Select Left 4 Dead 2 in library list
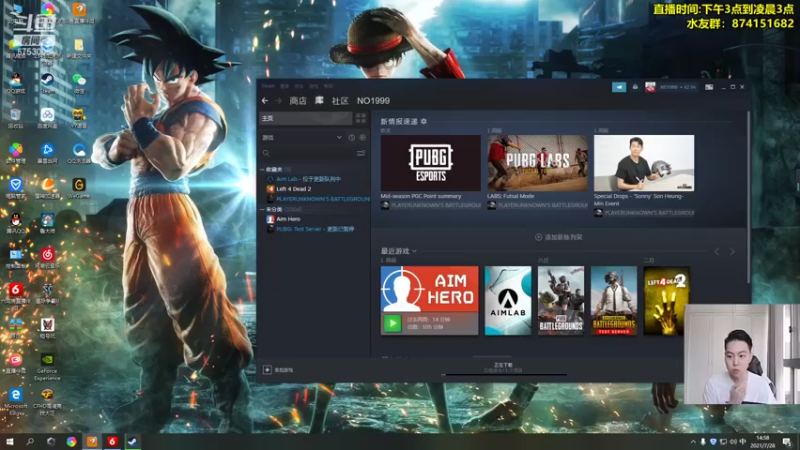Viewport: 800px width, 450px height. click(289, 189)
